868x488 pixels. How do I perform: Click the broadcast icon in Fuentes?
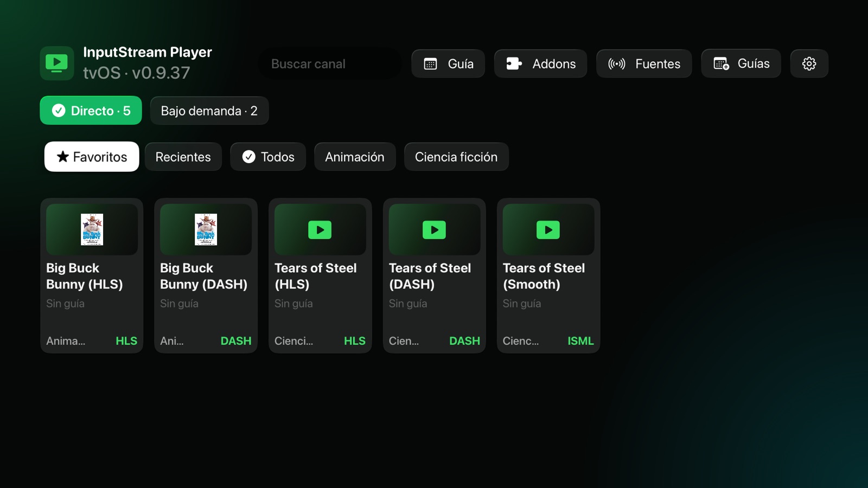[617, 64]
